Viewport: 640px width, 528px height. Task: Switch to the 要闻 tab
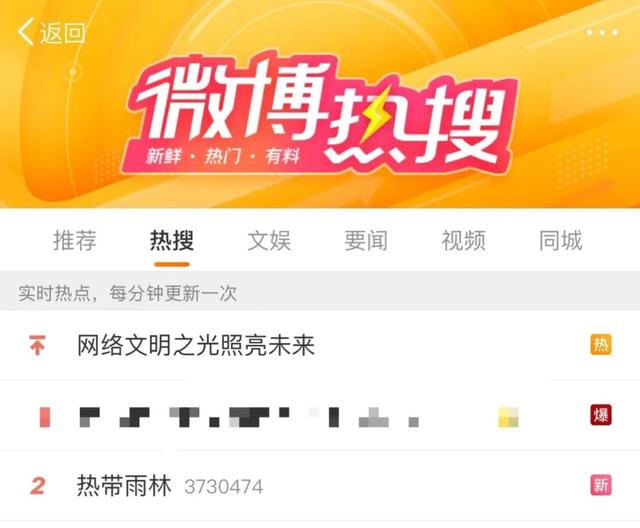pos(366,240)
